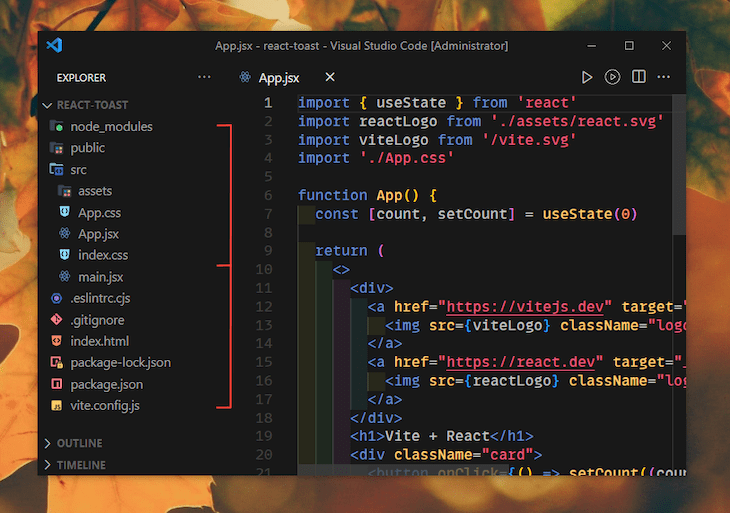Click the .eslintrc.cjs ESLint icon

click(x=57, y=298)
